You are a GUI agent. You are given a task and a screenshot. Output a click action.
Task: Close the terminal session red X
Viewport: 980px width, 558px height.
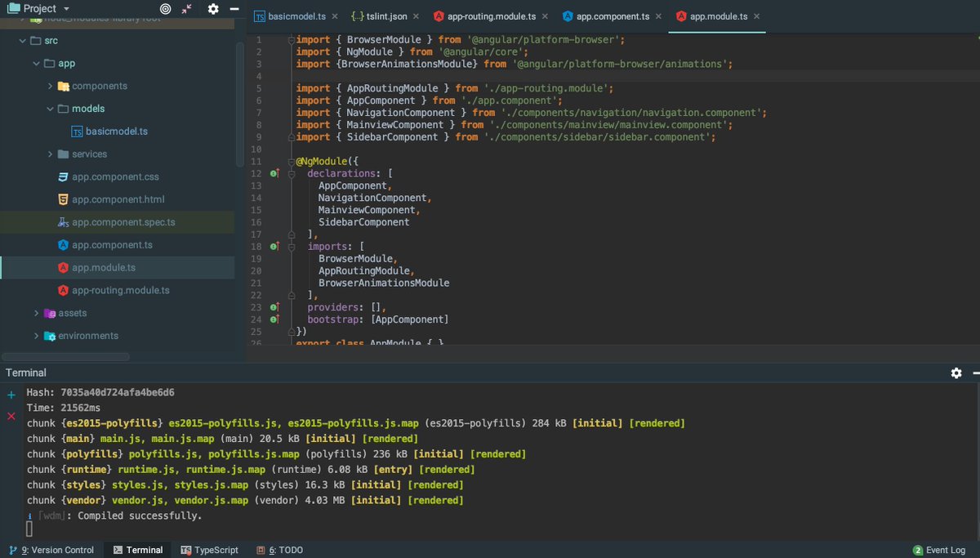pos(11,416)
